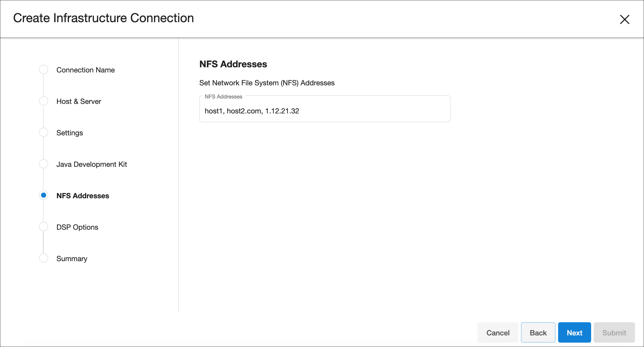
Task: Open the Host & Server step label
Action: tap(79, 102)
